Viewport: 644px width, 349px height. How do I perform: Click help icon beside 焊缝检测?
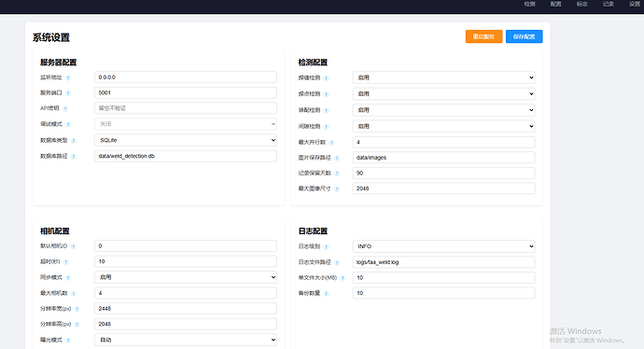(x=326, y=78)
